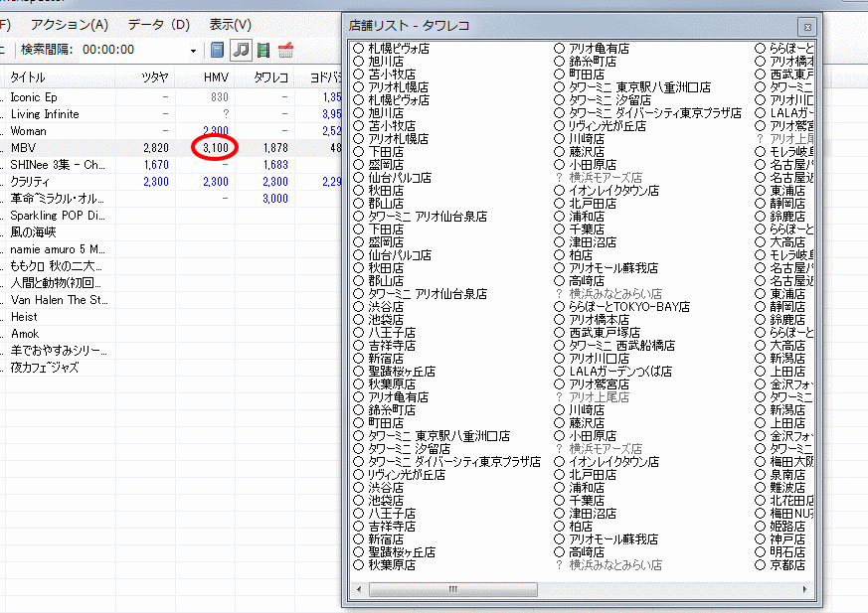Viewport: 868px width, 613px height.
Task: Select the クラリティ title row
Action: (30, 182)
